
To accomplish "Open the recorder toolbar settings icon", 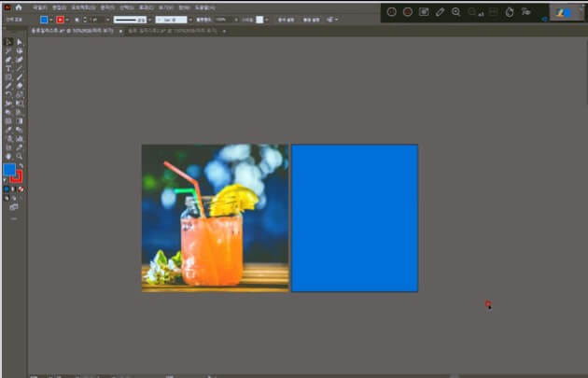I will tap(525, 12).
